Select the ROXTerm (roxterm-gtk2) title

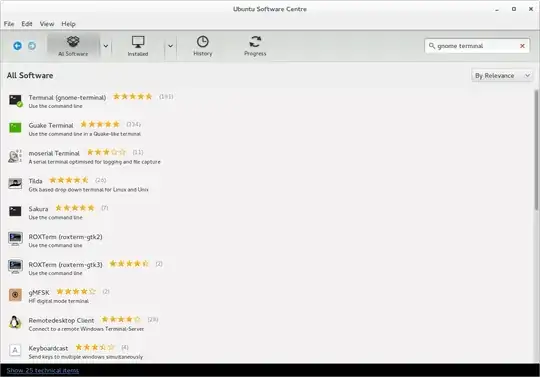click(x=65, y=237)
